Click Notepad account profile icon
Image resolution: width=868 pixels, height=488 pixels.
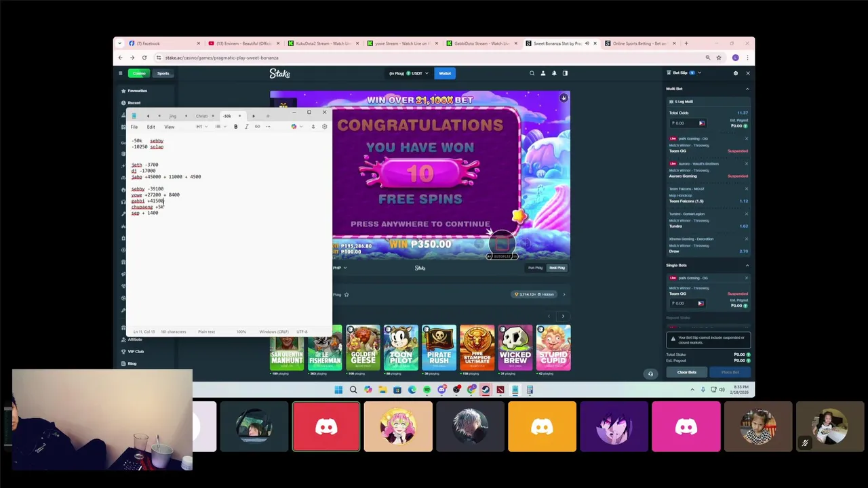(x=313, y=127)
